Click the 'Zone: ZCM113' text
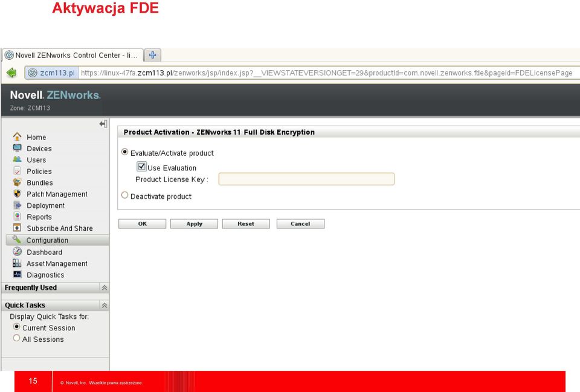This screenshot has width=580, height=392. pyautogui.click(x=30, y=108)
